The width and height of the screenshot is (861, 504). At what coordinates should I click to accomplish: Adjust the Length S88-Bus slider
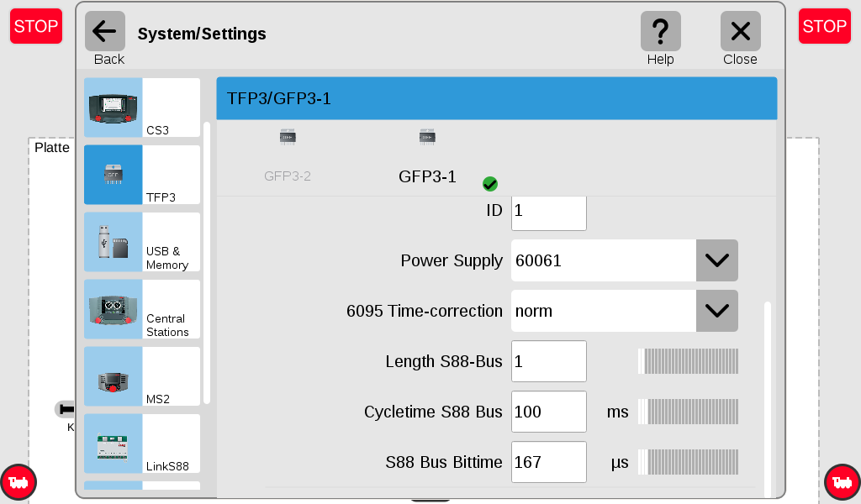click(688, 361)
